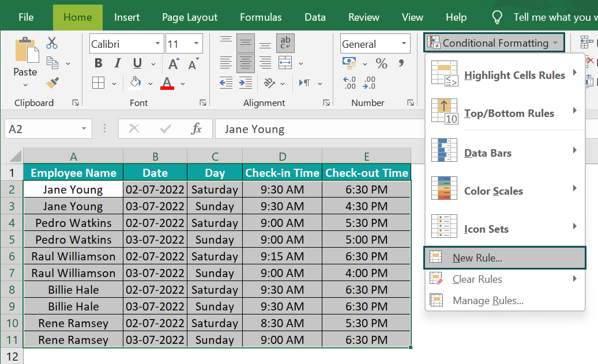Toggle Underline formatting
The image size is (598, 364).
(137, 63)
